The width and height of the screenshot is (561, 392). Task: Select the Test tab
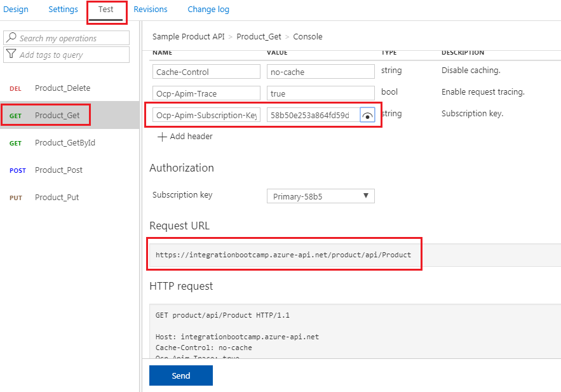pos(106,10)
